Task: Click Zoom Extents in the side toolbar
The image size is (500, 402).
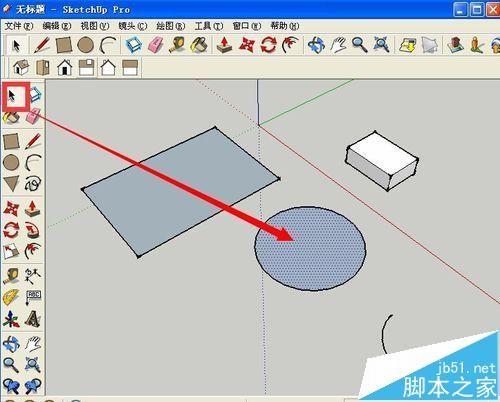Action: (x=33, y=365)
